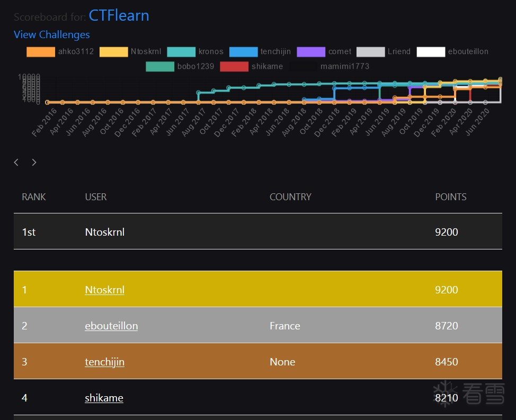516x420 pixels.
Task: Toggle the shikame red legend swatch
Action: click(x=234, y=66)
